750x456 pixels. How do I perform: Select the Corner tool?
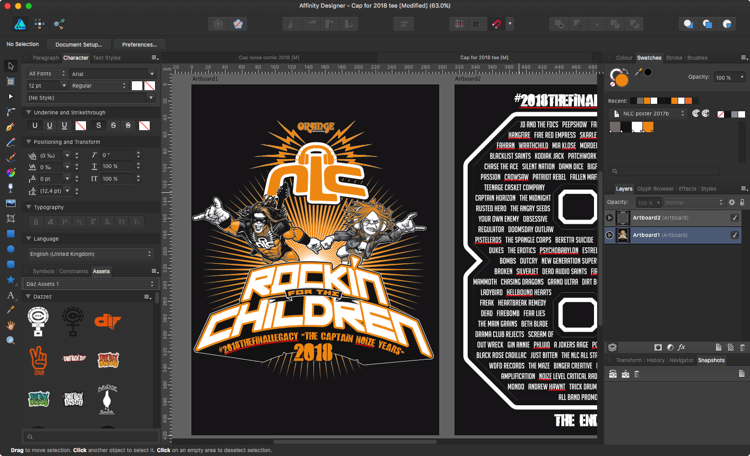pos(11,112)
